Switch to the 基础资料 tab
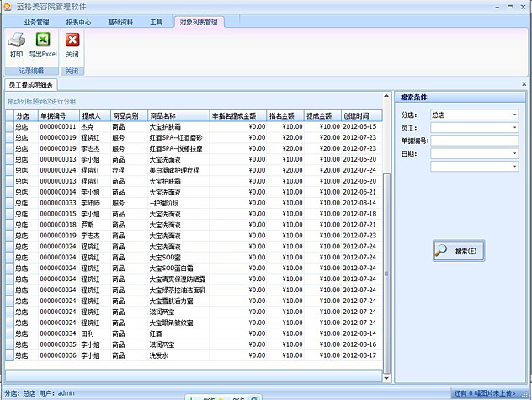532x400 pixels. coord(120,22)
